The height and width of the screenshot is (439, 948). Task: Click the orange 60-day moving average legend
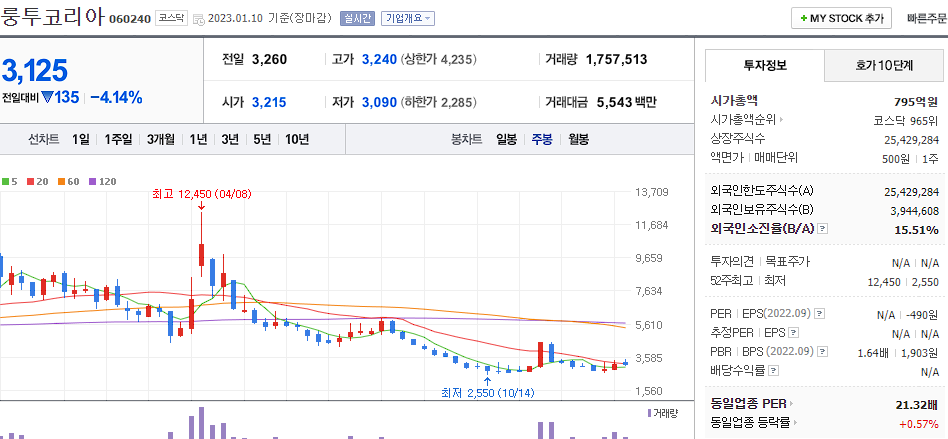point(70,181)
